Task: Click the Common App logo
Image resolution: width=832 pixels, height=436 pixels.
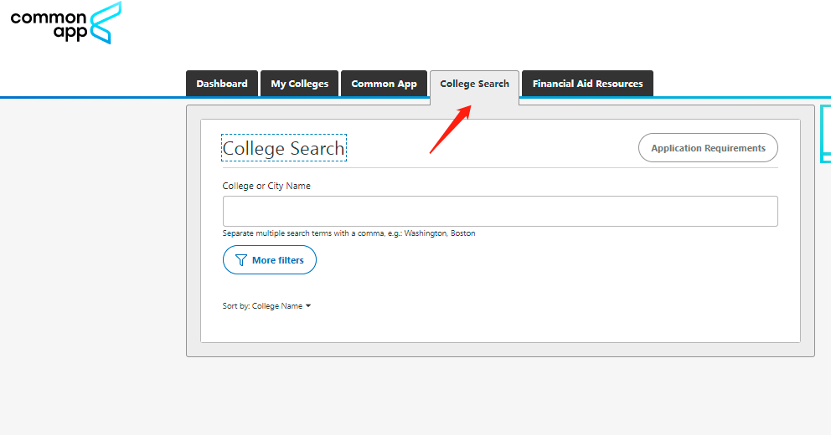Action: [66, 23]
